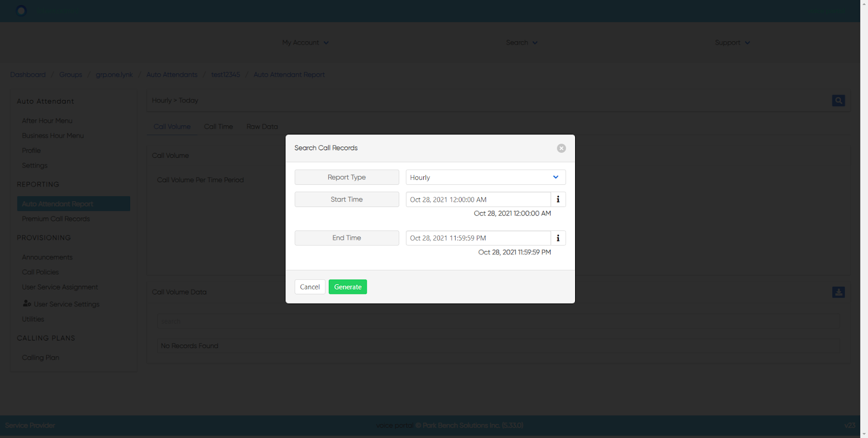Edit the Start Time input field

(478, 199)
